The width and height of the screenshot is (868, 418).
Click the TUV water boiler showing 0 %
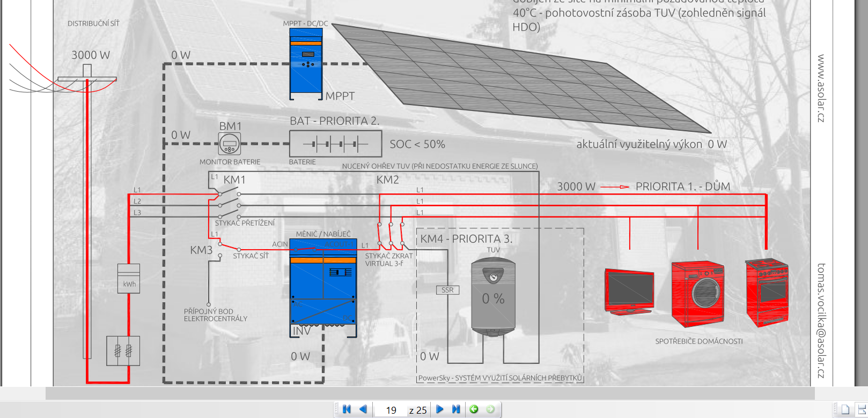493,297
